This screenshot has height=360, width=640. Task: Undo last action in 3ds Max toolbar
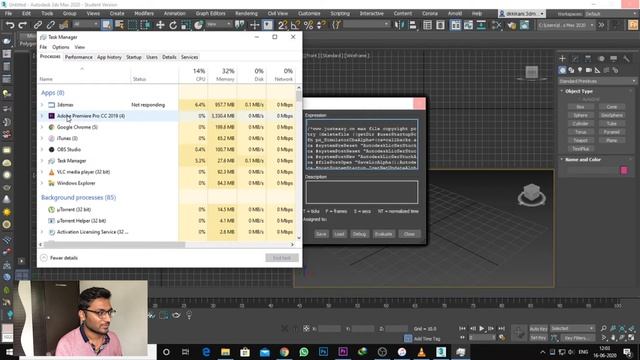point(9,25)
